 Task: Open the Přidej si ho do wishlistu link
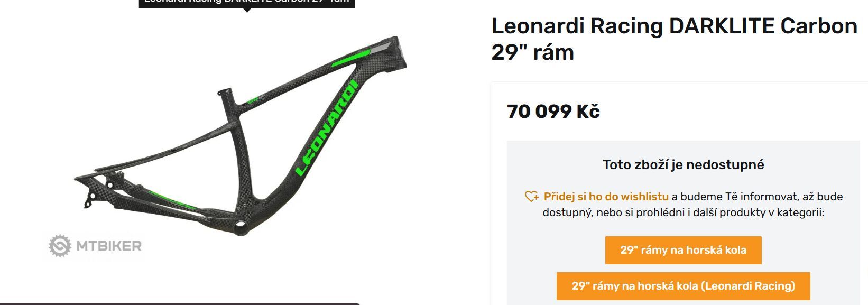pos(606,197)
